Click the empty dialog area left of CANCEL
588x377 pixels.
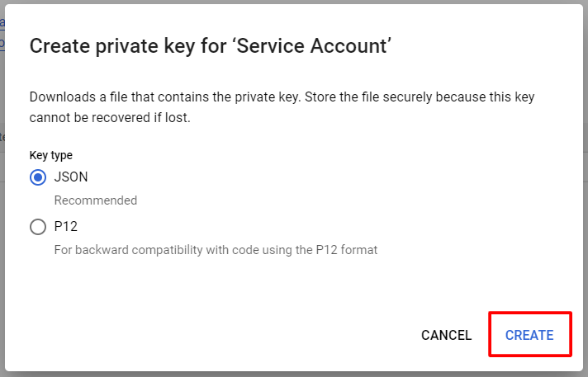point(225,335)
